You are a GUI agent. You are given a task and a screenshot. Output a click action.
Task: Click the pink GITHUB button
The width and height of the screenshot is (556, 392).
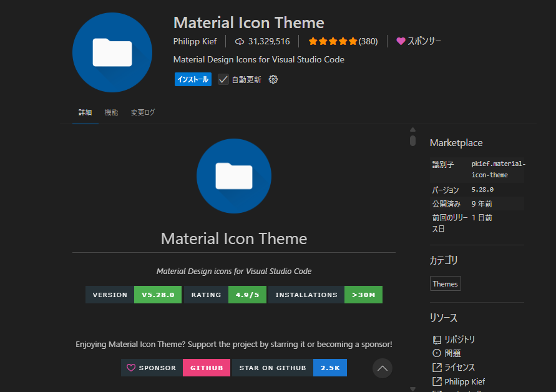[x=207, y=368]
